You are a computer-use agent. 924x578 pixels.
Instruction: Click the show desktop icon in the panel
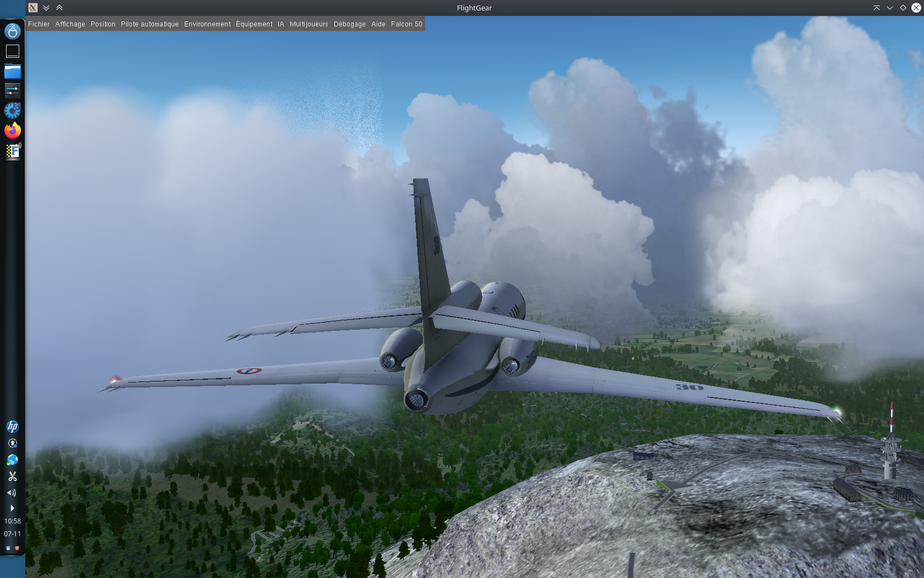(x=12, y=51)
